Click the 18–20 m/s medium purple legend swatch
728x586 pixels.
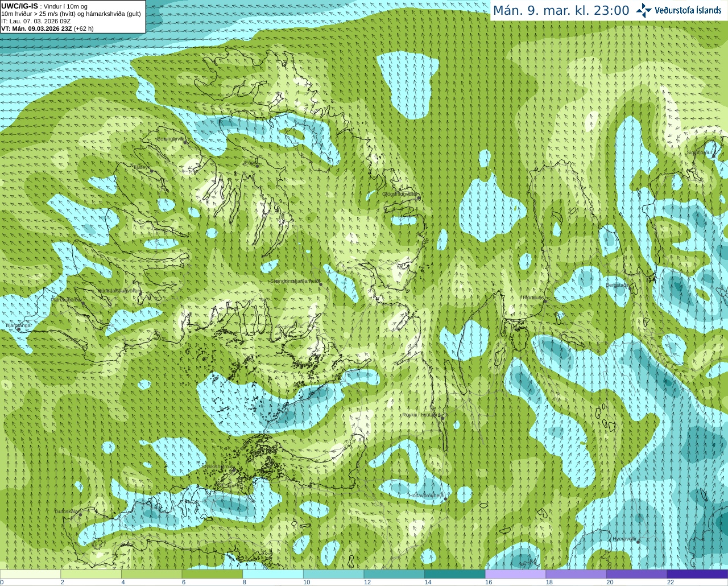coord(576,574)
